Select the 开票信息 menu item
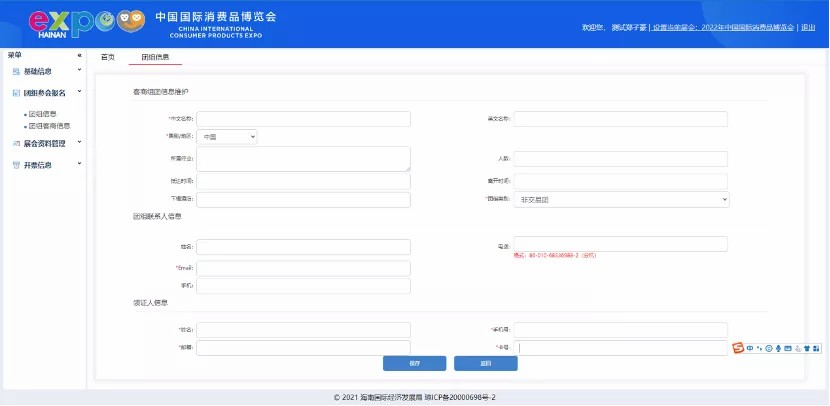 point(38,165)
